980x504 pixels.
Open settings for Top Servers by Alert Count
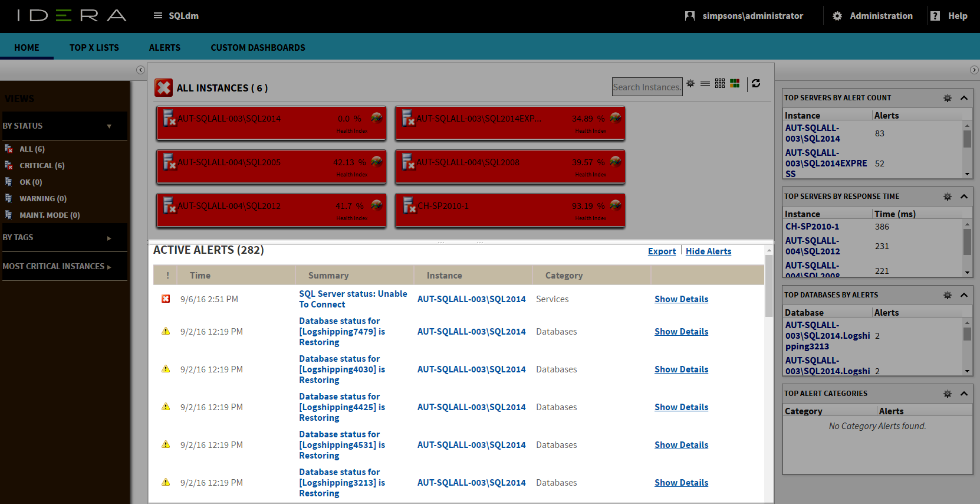(x=948, y=98)
